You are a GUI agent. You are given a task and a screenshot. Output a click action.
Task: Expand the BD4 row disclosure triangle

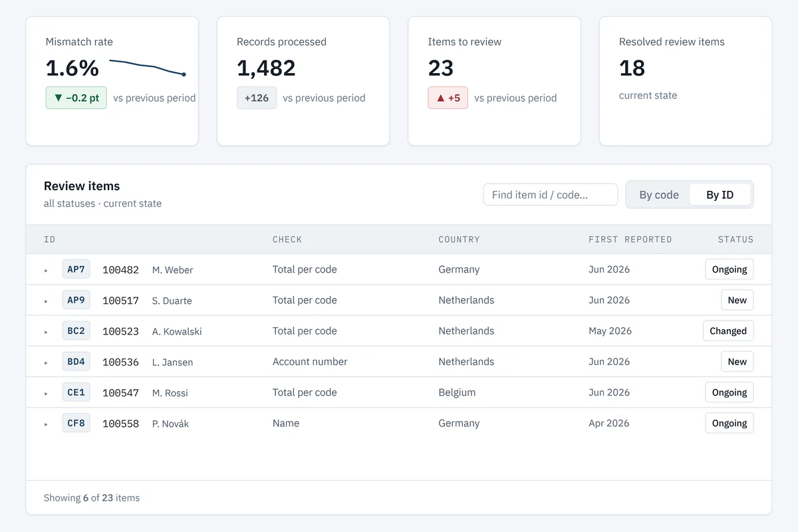pyautogui.click(x=46, y=363)
